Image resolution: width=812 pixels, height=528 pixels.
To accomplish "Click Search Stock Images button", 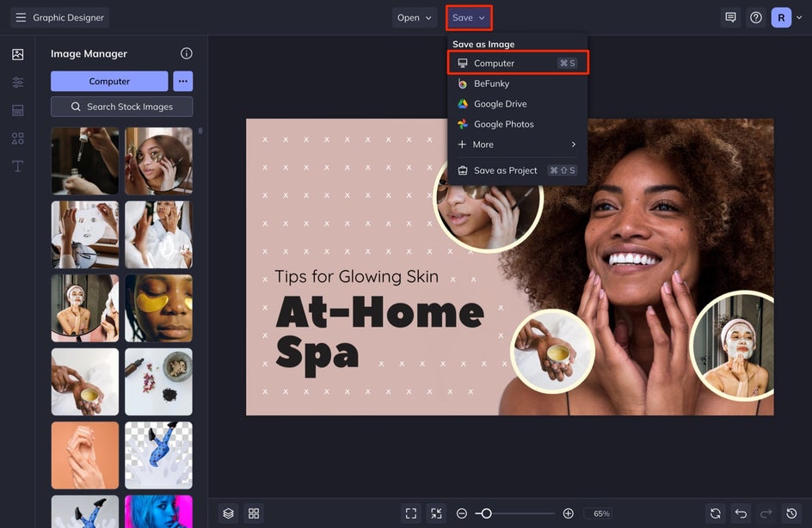I will coord(121,107).
